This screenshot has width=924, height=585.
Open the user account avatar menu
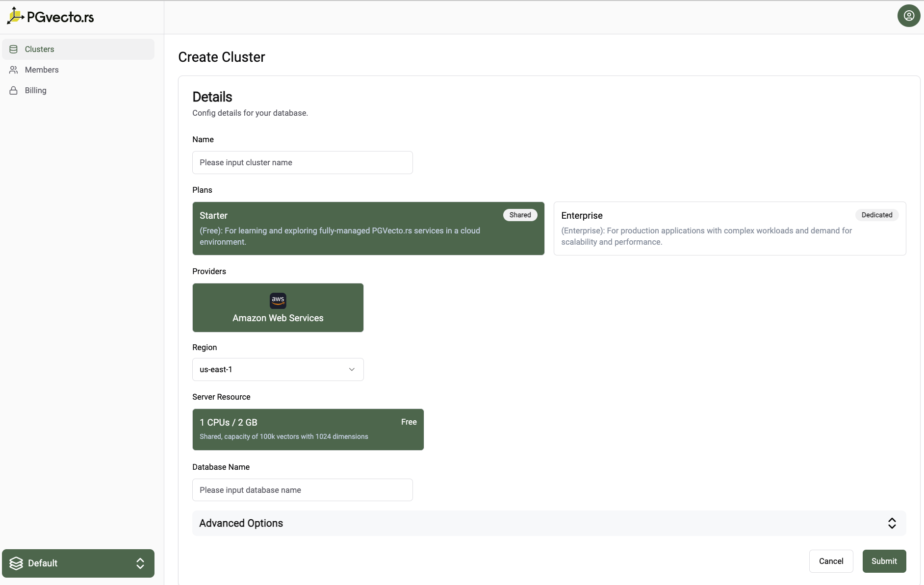[x=909, y=16]
